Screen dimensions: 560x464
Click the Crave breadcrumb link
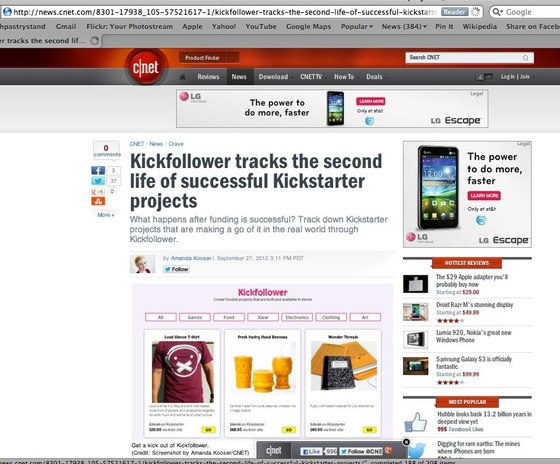pos(176,144)
